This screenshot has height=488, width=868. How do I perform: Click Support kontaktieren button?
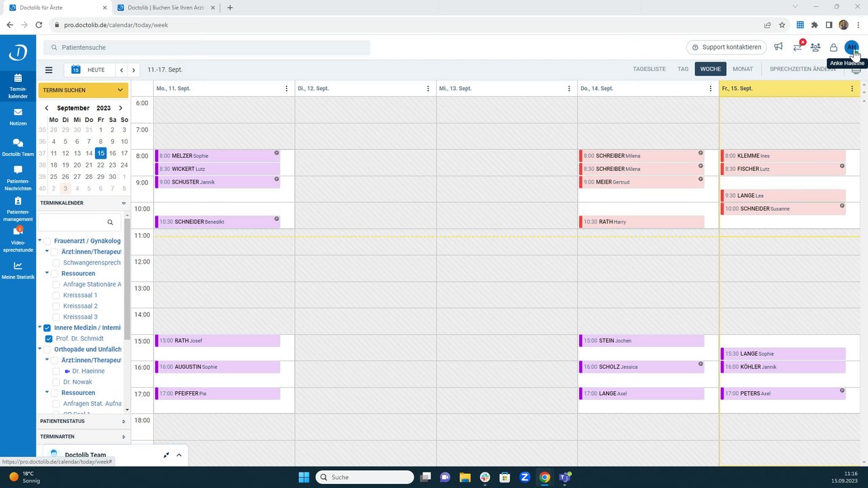[726, 47]
